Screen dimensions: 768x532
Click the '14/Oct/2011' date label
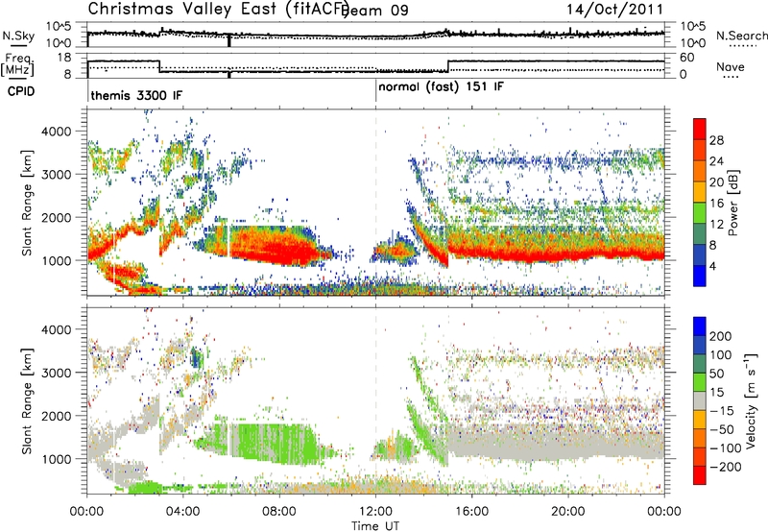(615, 10)
